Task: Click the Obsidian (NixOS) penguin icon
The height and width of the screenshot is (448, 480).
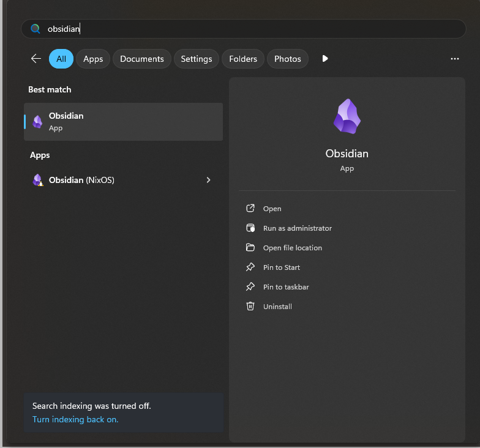Action: coord(38,180)
